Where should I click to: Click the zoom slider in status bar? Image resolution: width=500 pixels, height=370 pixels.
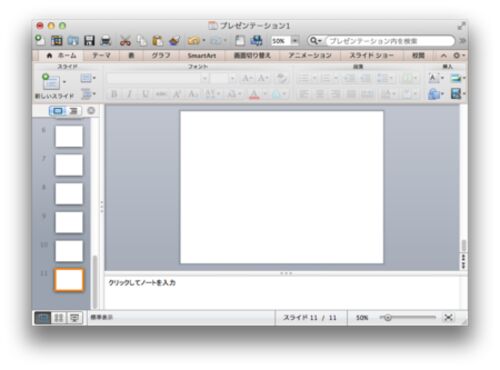coord(408,318)
